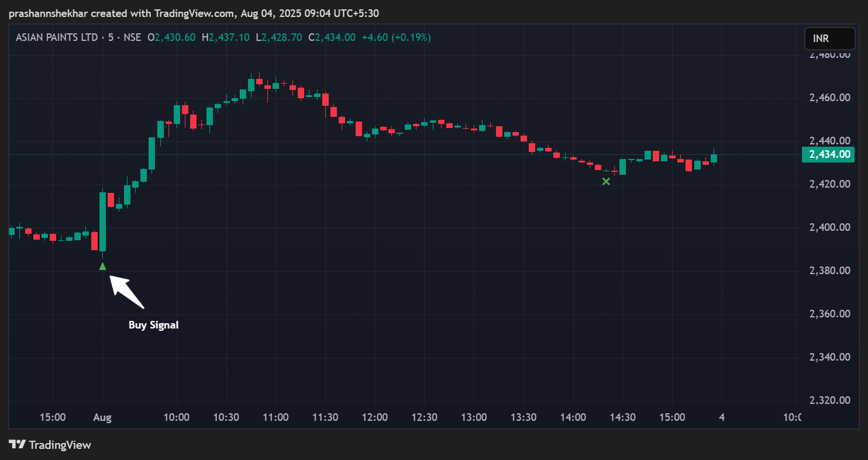Click the 14:30 time axis label

point(623,417)
